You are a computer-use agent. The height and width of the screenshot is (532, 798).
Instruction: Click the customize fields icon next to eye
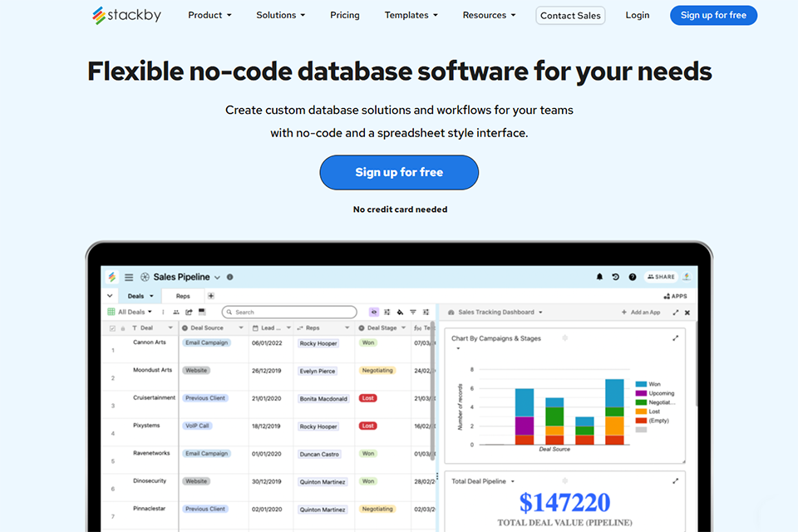pos(387,312)
